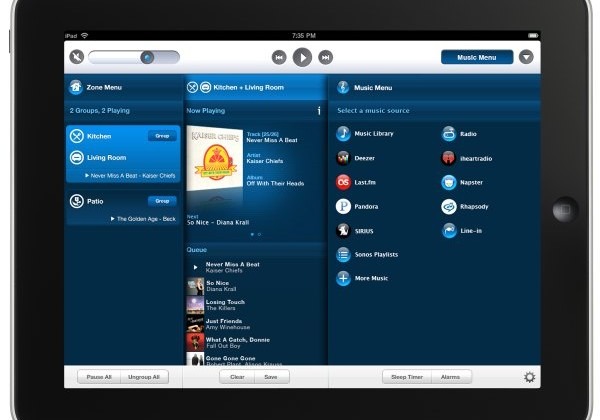The width and height of the screenshot is (600, 420).
Task: Click the Now Playing header label
Action: [205, 111]
